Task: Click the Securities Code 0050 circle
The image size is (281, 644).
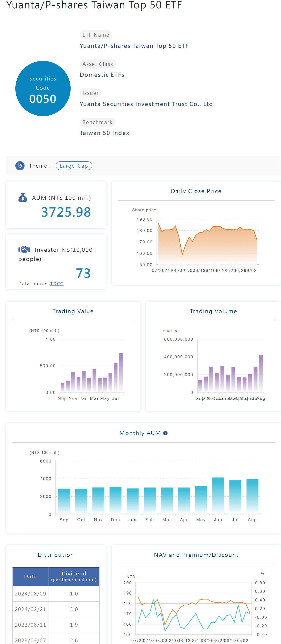Action: pos(43,88)
